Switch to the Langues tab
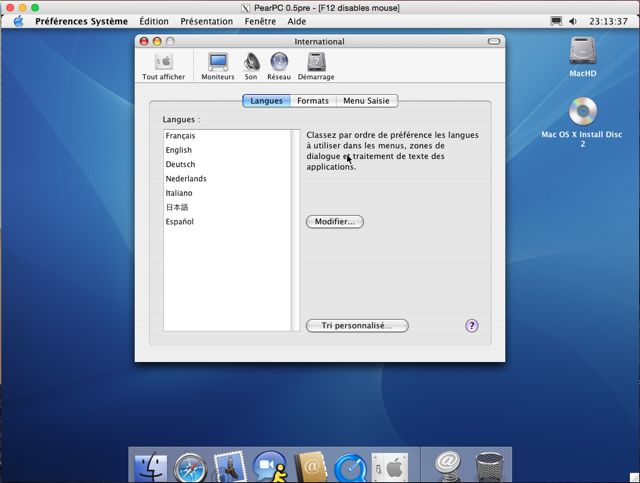 tap(266, 101)
